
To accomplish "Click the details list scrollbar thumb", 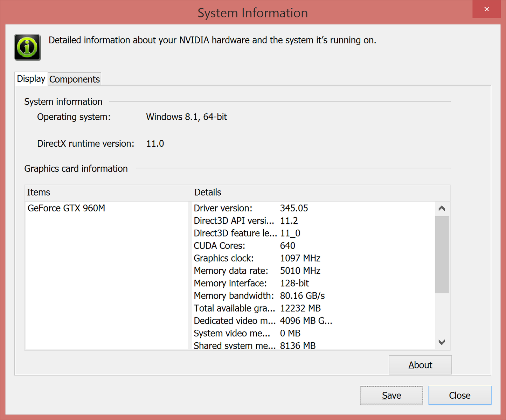I will pyautogui.click(x=442, y=254).
